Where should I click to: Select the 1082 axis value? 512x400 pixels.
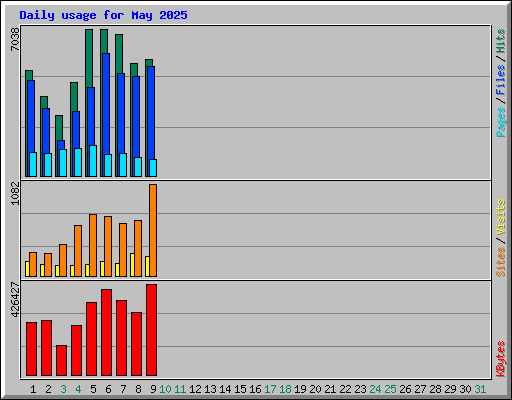click(x=15, y=193)
